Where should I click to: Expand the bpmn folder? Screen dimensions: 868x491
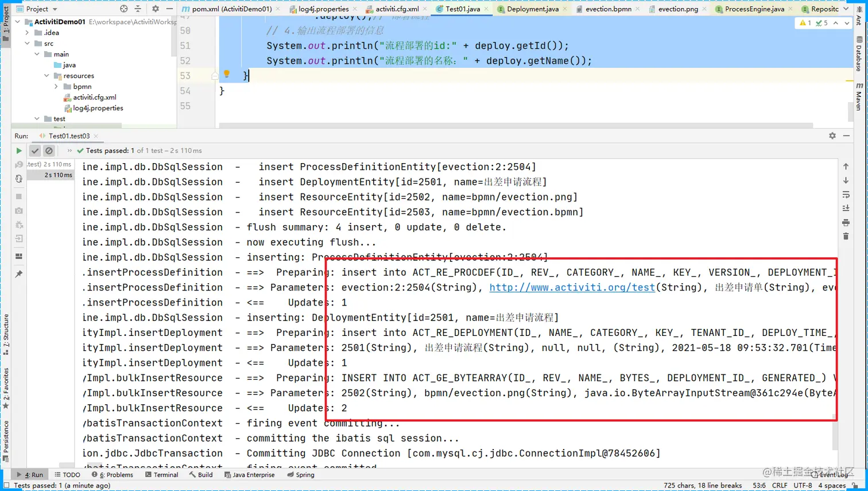pos(56,87)
